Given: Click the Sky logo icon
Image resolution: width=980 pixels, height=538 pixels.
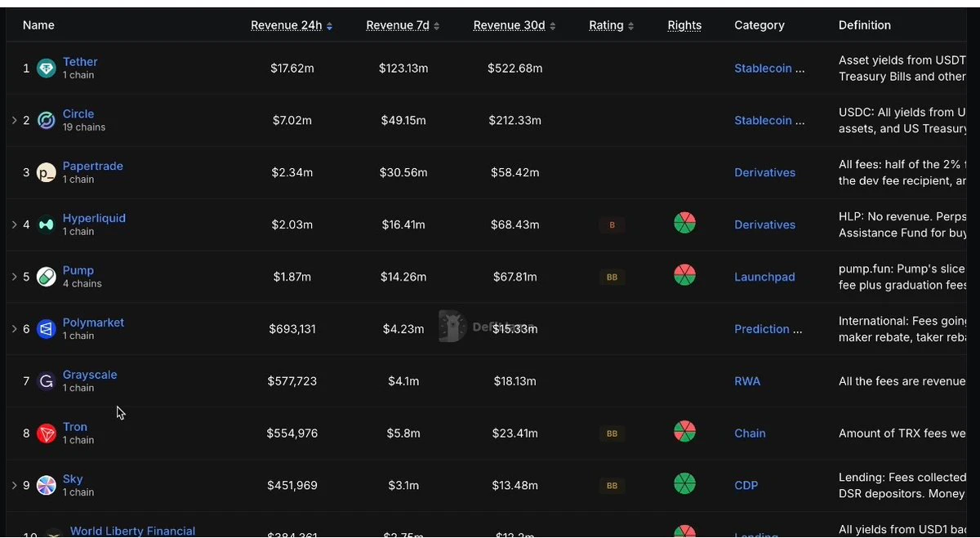Looking at the screenshot, I should (47, 486).
